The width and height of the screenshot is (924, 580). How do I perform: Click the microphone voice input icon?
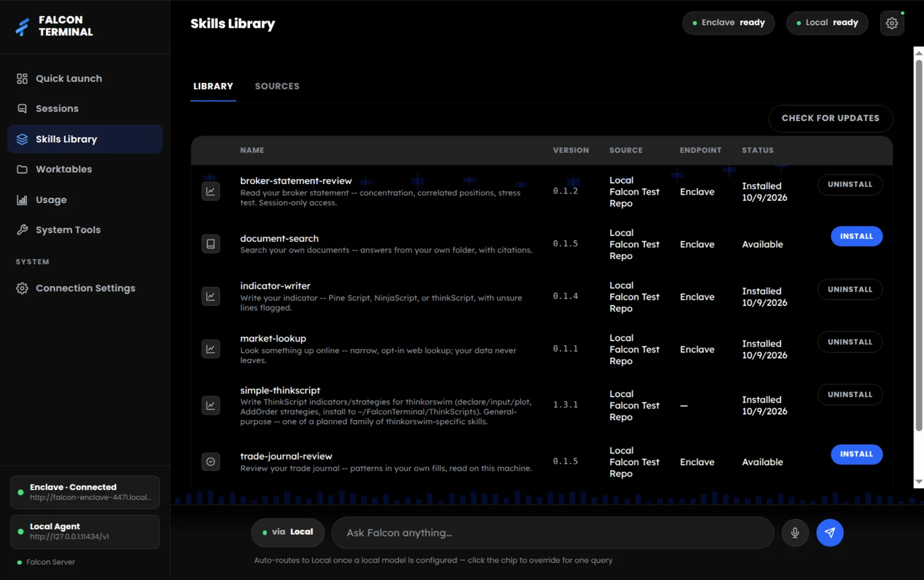click(x=795, y=533)
